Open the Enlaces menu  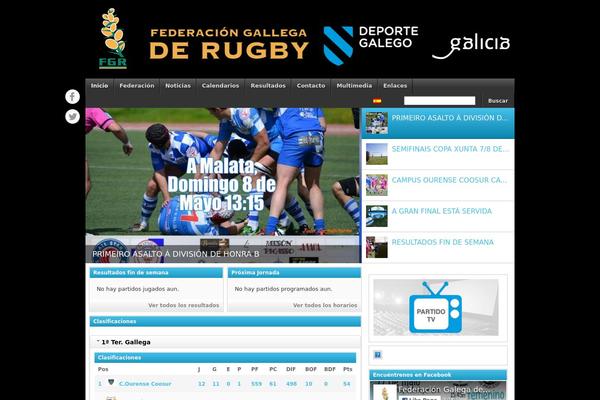tap(395, 86)
